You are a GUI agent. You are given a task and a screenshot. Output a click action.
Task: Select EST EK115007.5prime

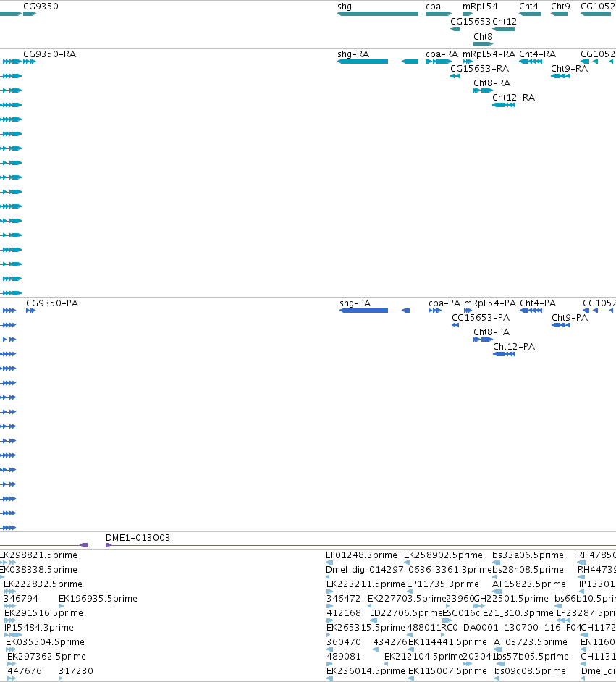(x=447, y=671)
